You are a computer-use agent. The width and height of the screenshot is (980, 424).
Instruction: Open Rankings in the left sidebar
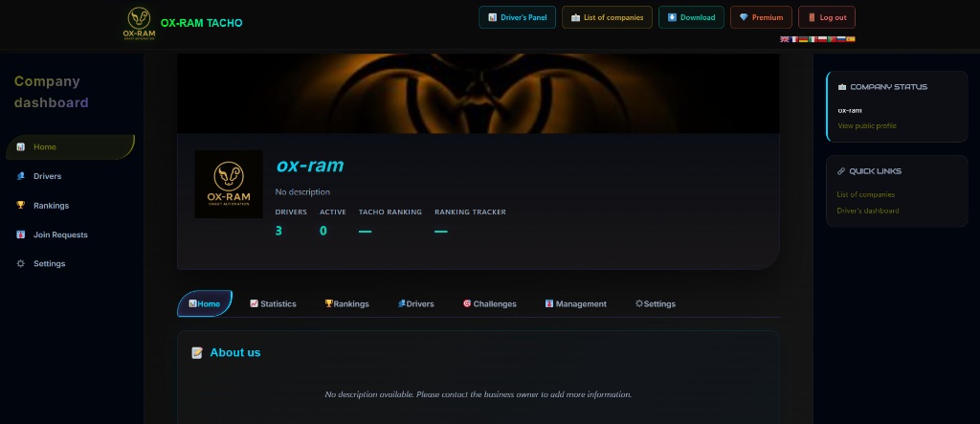tap(70, 205)
